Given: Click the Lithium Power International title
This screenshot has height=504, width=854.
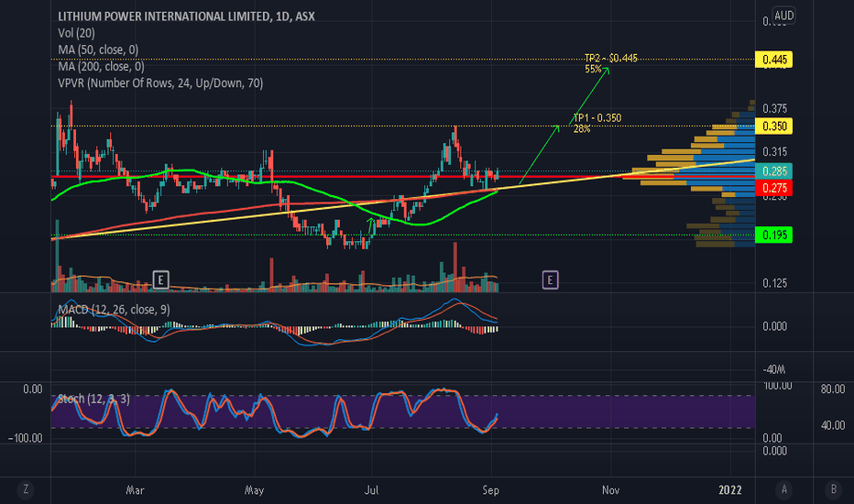Looking at the screenshot, I should (x=186, y=16).
